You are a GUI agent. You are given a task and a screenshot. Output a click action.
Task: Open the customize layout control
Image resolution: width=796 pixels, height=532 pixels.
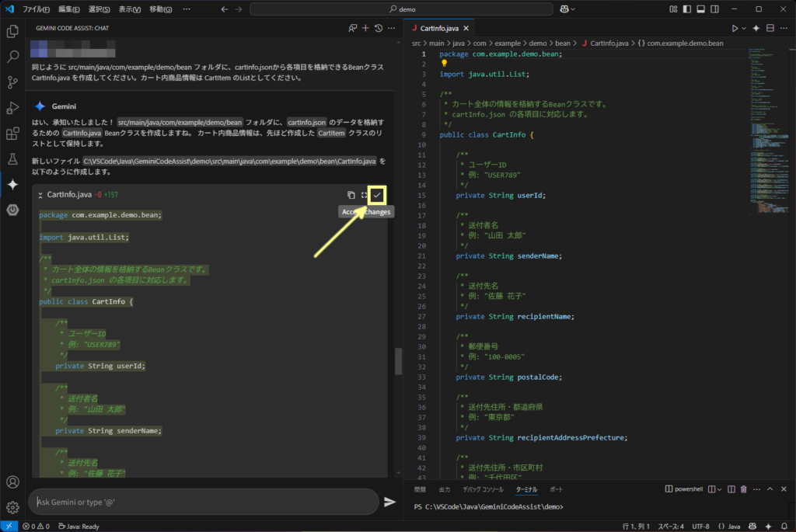click(673, 9)
